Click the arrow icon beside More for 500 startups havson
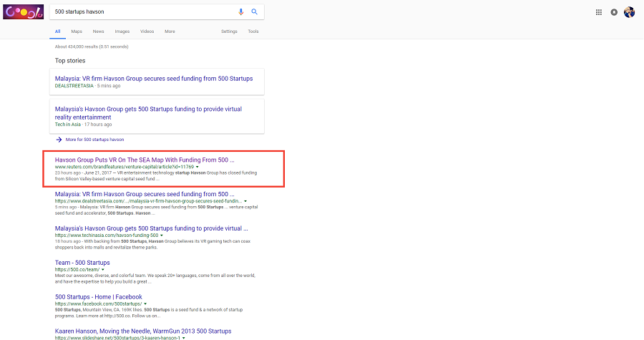Screen dimensions: 644x340 [x=59, y=140]
